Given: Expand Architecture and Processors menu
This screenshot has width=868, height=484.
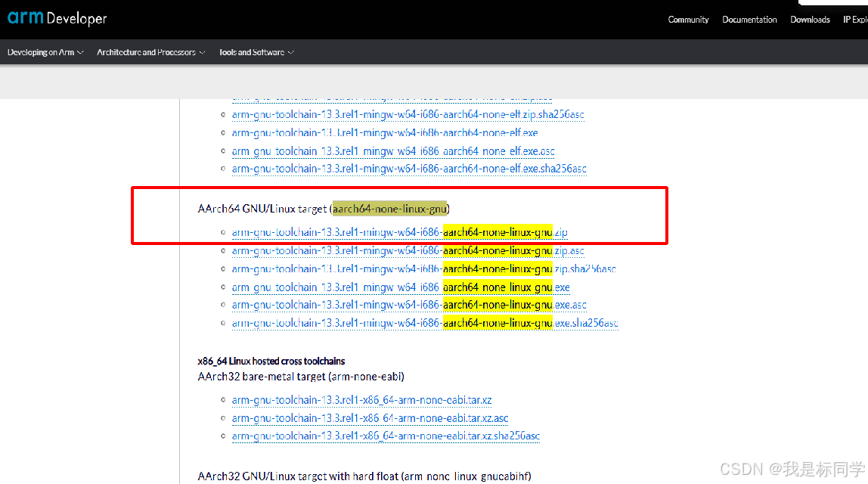Looking at the screenshot, I should pos(150,52).
